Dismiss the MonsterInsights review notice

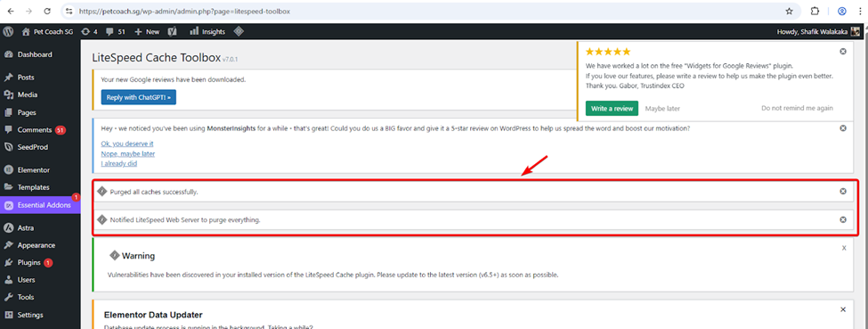point(843,128)
